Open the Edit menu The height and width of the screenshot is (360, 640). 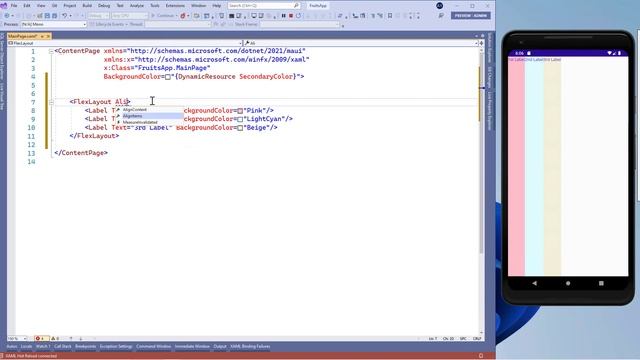click(27, 6)
